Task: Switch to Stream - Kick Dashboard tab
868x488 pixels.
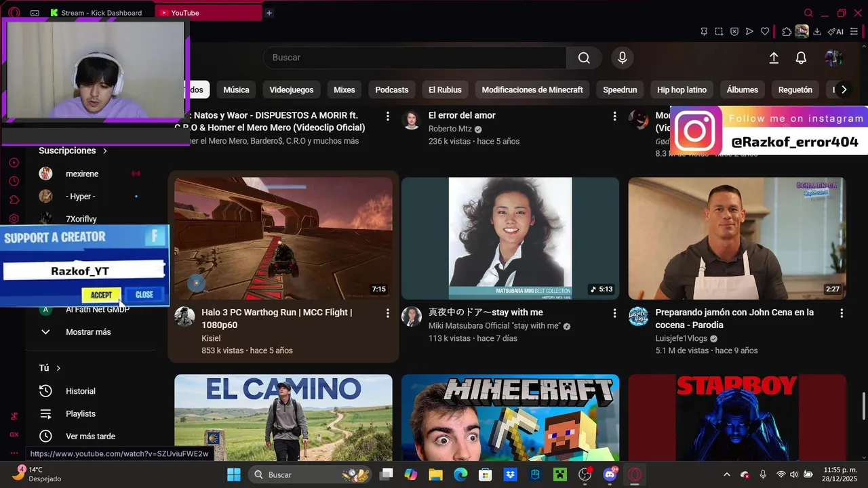Action: (100, 13)
